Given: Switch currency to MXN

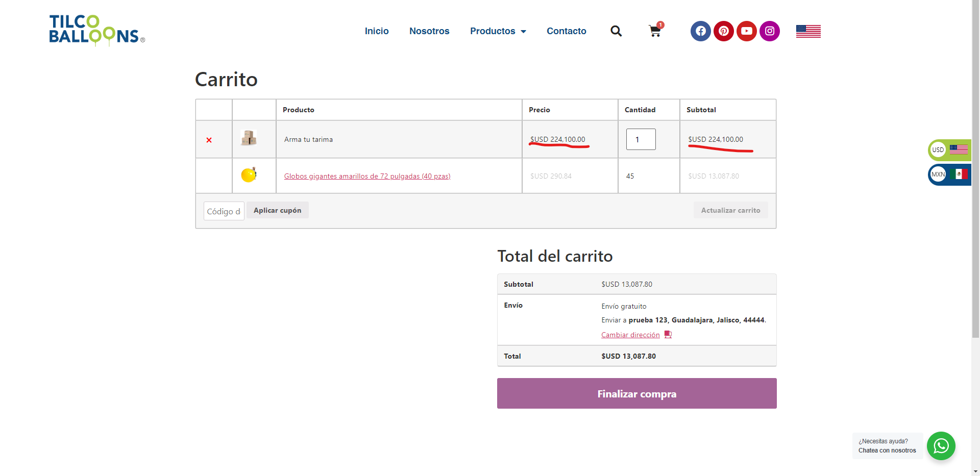Looking at the screenshot, I should [949, 174].
